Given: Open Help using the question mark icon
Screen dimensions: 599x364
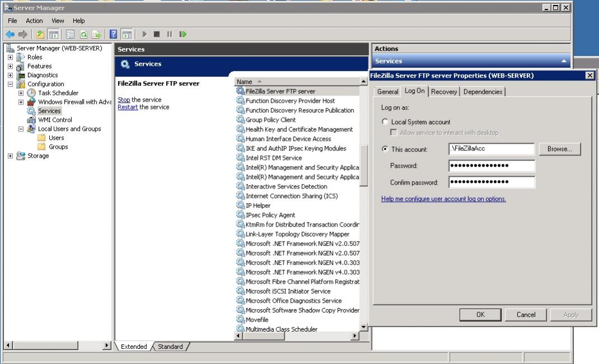Looking at the screenshot, I should pos(114,34).
